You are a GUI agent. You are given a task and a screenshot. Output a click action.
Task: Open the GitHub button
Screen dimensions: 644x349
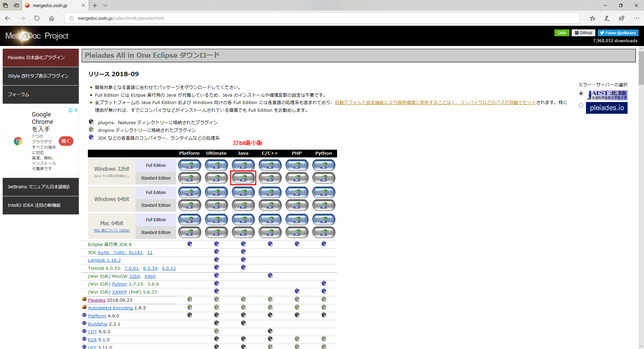[583, 33]
